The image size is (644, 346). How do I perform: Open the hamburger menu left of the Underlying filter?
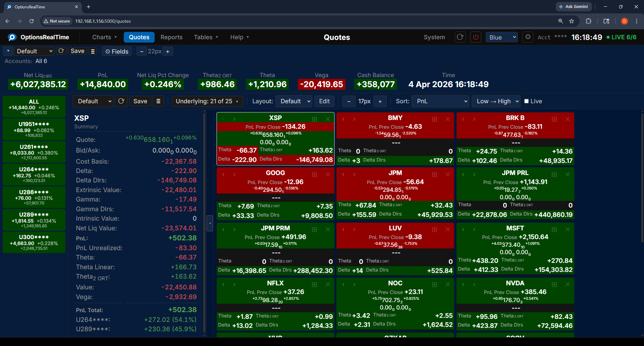click(x=158, y=101)
